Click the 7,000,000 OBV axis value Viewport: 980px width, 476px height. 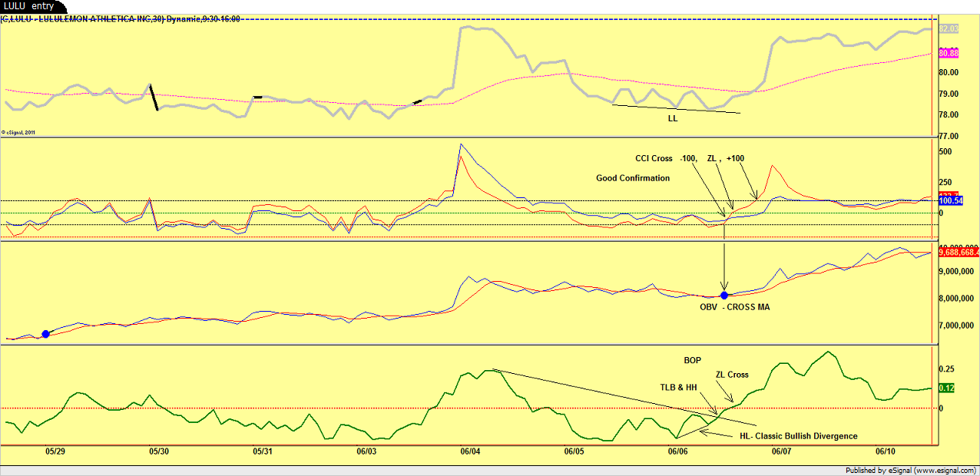(x=957, y=326)
